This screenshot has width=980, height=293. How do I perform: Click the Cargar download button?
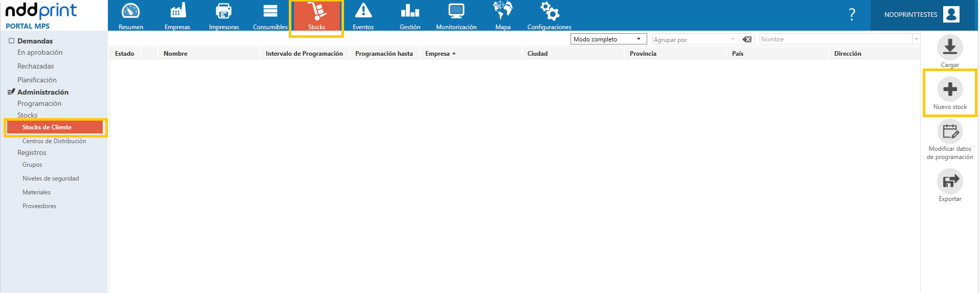950,48
